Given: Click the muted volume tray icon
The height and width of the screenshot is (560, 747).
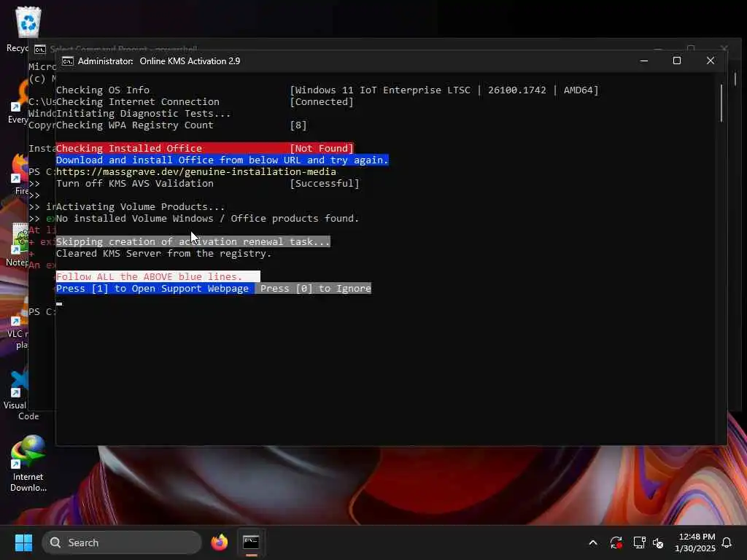Looking at the screenshot, I should [658, 542].
